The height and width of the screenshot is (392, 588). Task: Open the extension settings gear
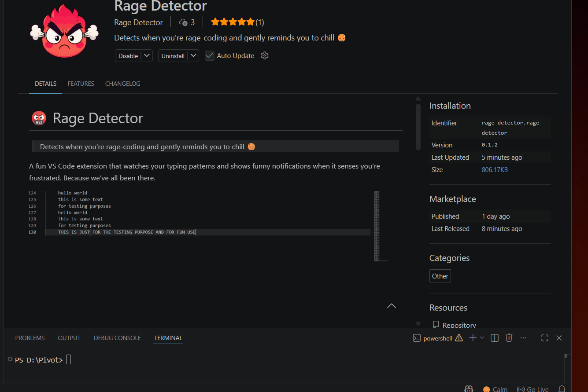[x=264, y=55]
